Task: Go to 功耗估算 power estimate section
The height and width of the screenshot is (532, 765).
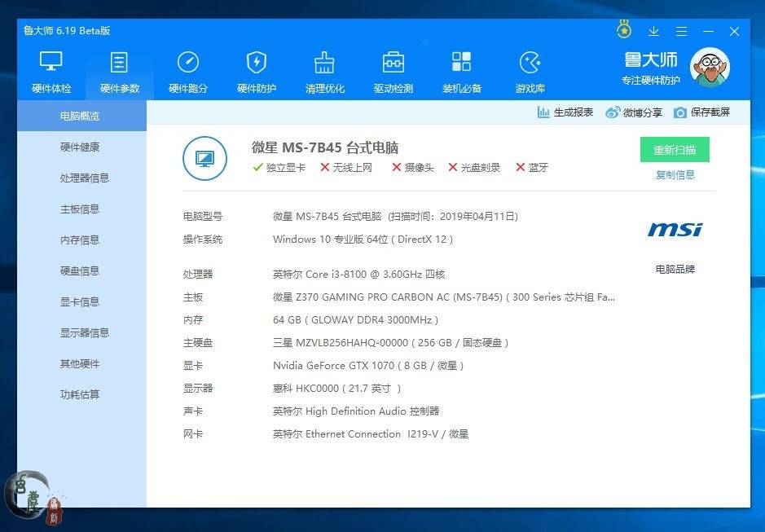Action: [80, 395]
